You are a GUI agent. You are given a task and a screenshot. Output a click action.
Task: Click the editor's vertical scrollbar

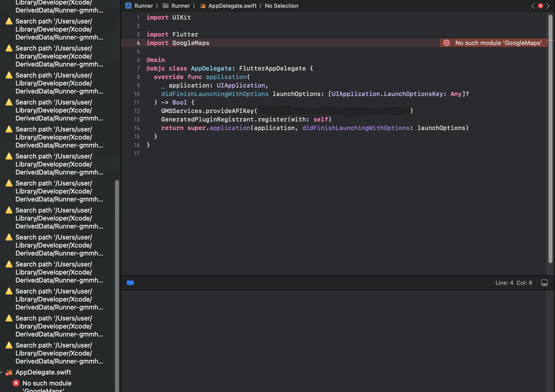pyautogui.click(x=550, y=139)
